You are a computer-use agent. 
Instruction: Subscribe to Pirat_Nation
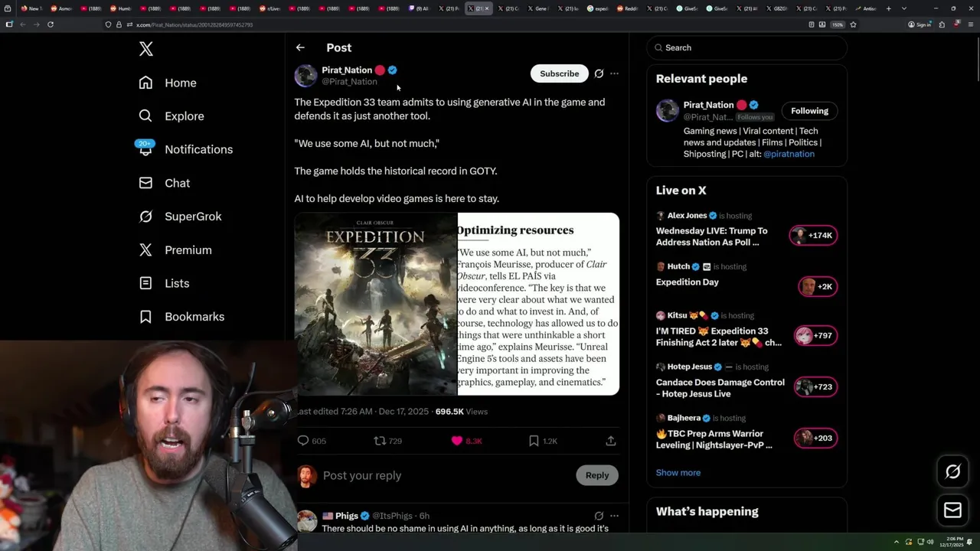pyautogui.click(x=559, y=73)
